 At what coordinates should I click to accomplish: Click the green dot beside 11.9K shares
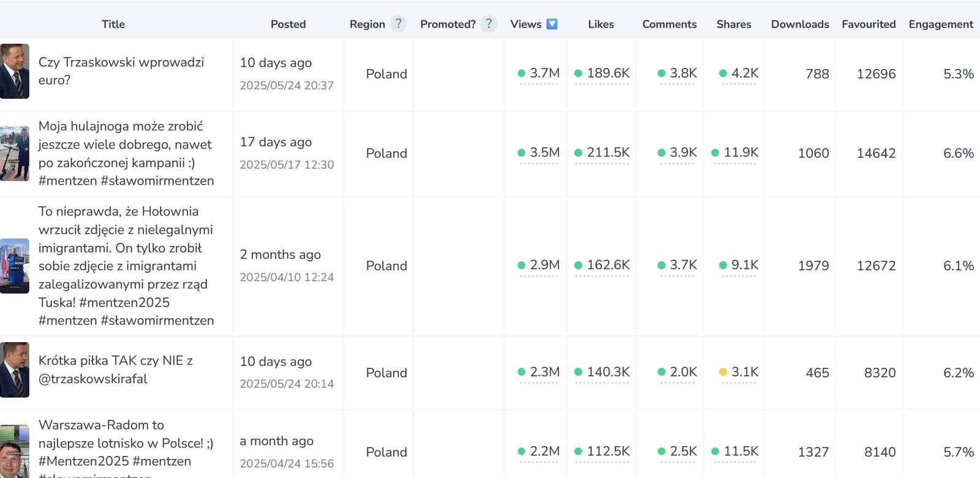[x=715, y=153]
